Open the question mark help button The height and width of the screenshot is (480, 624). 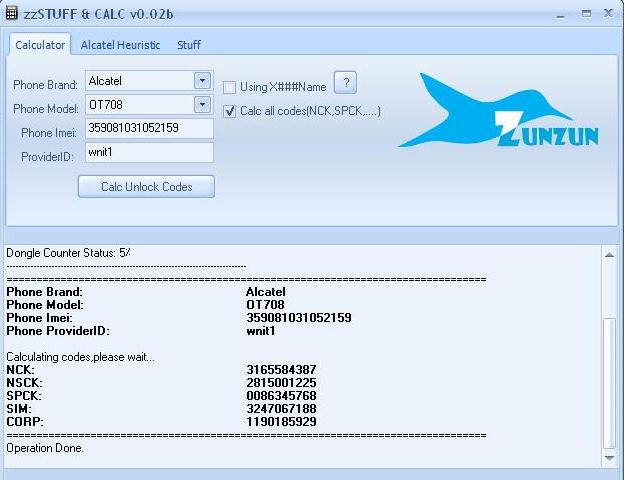pyautogui.click(x=345, y=83)
